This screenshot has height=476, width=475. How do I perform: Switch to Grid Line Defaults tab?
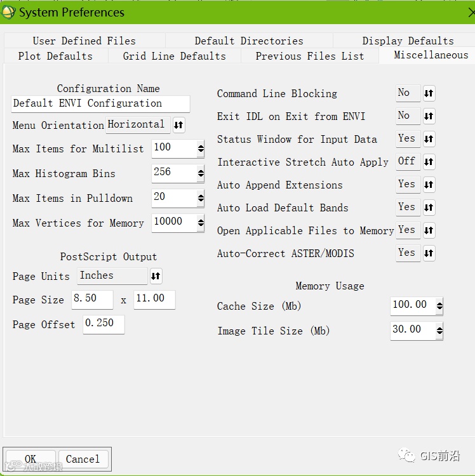click(x=175, y=56)
